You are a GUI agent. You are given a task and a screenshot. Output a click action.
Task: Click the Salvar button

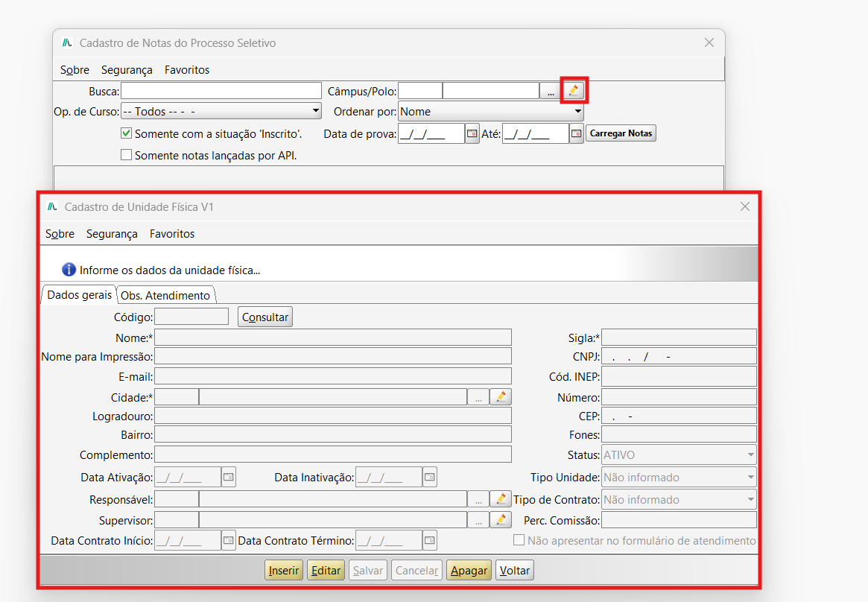tap(368, 571)
